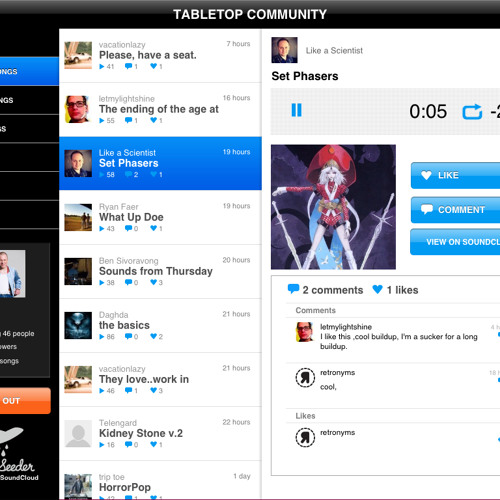Open 'The ending of the age at' track
This screenshot has height=500, width=500.
[x=160, y=110]
